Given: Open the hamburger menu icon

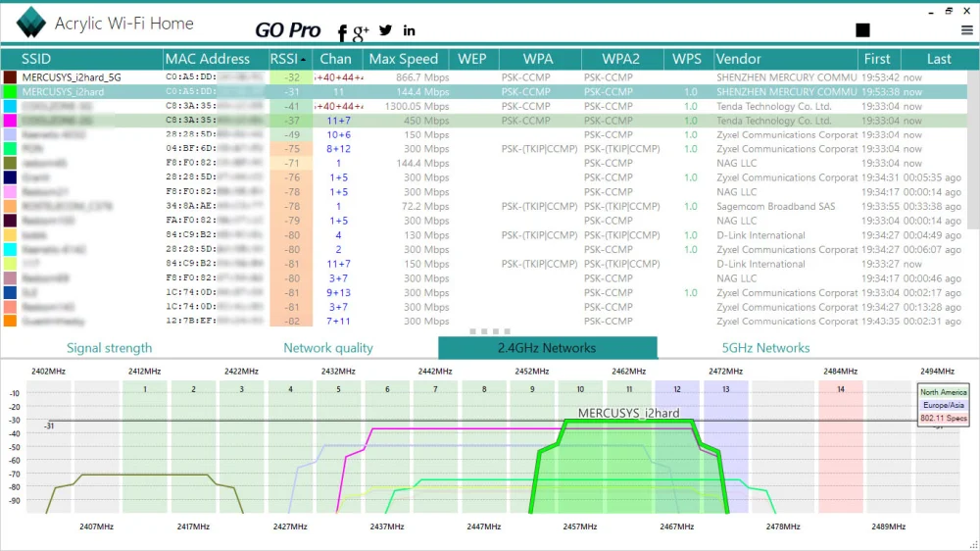Looking at the screenshot, I should pos(967,30).
